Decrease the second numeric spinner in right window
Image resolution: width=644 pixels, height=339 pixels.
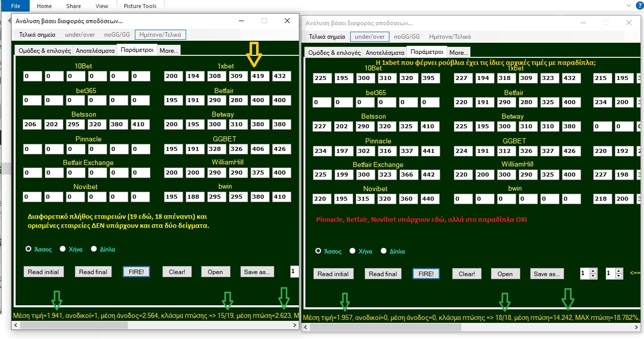pos(618,276)
